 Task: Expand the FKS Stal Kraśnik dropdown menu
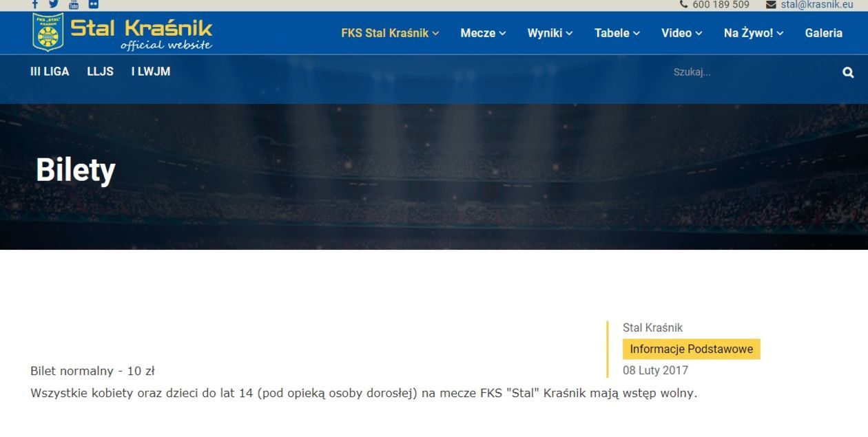click(390, 33)
